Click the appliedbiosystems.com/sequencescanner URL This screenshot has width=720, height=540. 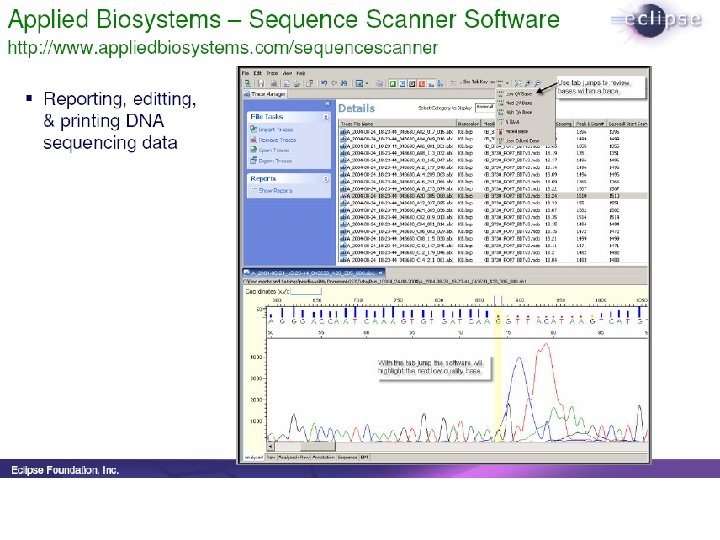[x=223, y=47]
